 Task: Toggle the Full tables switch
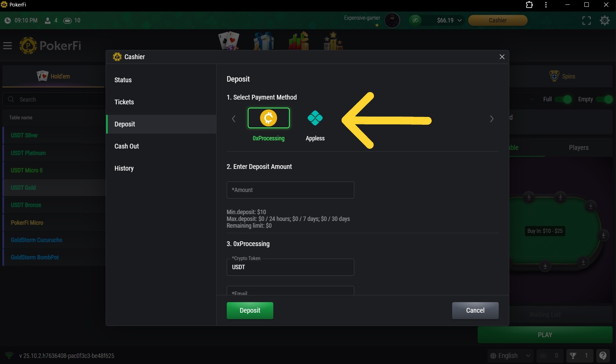(x=563, y=99)
